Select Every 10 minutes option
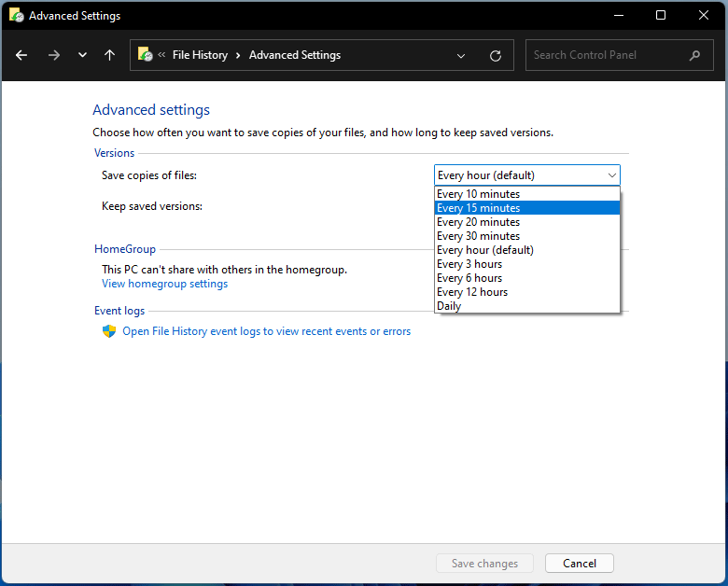 tap(478, 194)
